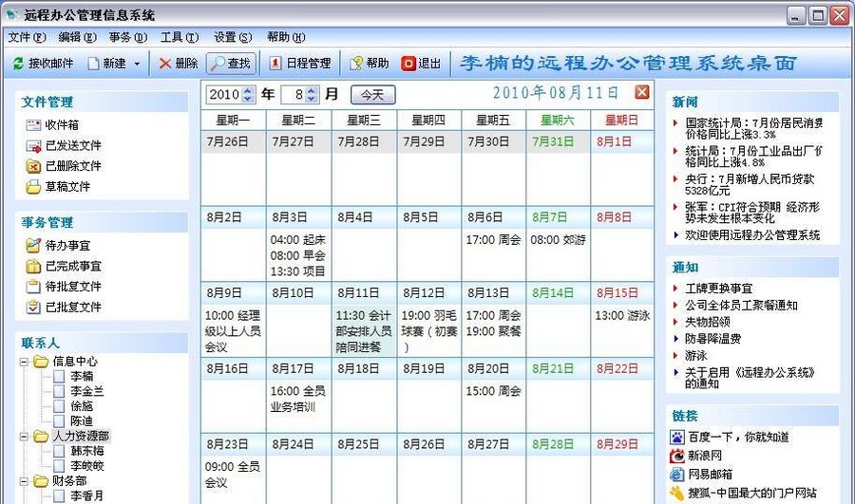
Task: Close the calendar panel with red X
Action: (642, 92)
